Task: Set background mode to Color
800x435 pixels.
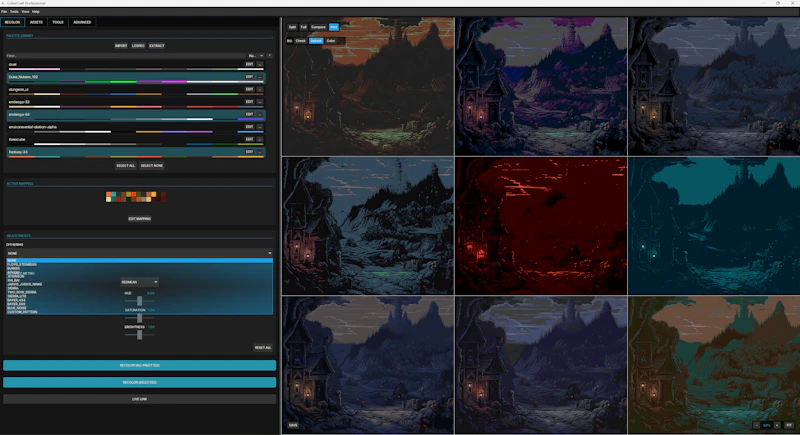Action: pyautogui.click(x=331, y=41)
